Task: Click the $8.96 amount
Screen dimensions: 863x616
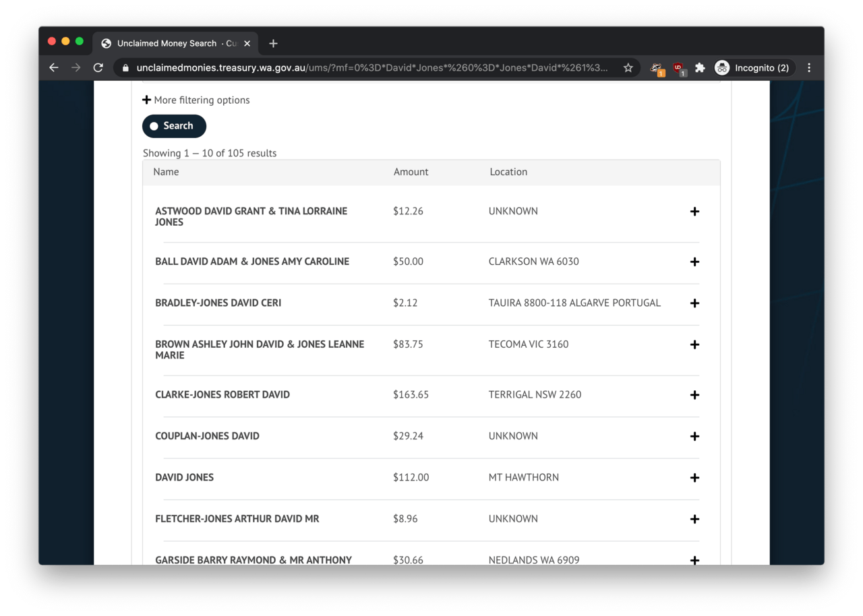Action: coord(405,518)
